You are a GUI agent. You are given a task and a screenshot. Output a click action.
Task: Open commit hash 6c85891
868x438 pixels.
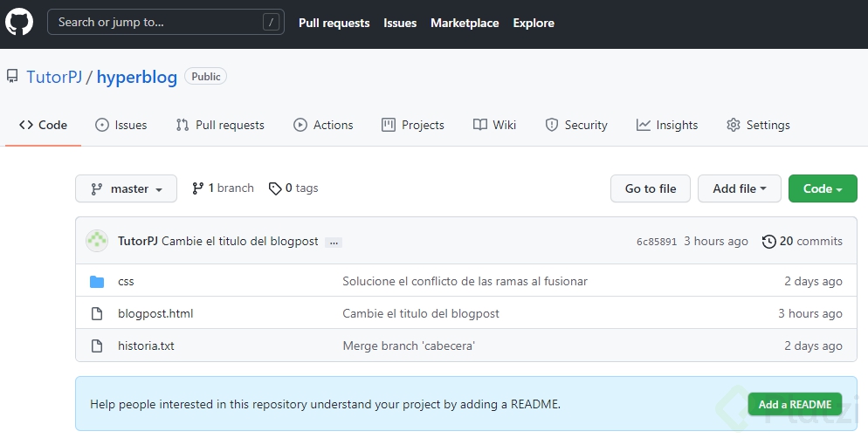[x=657, y=242]
